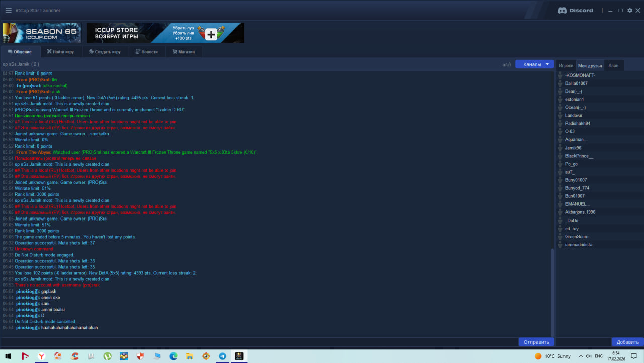This screenshot has height=363, width=644.
Task: Click the 'Do Not Disturb mode cancelled.' line
Action: [45, 322]
